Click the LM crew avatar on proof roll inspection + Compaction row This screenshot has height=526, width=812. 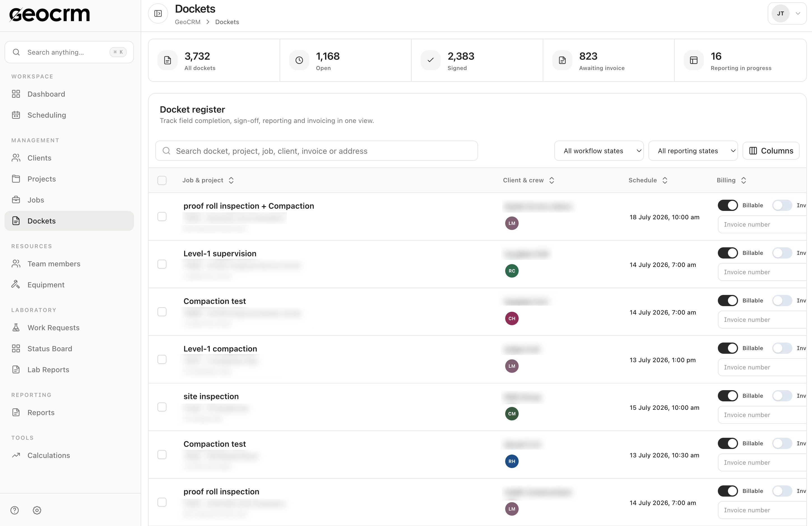pyautogui.click(x=512, y=224)
